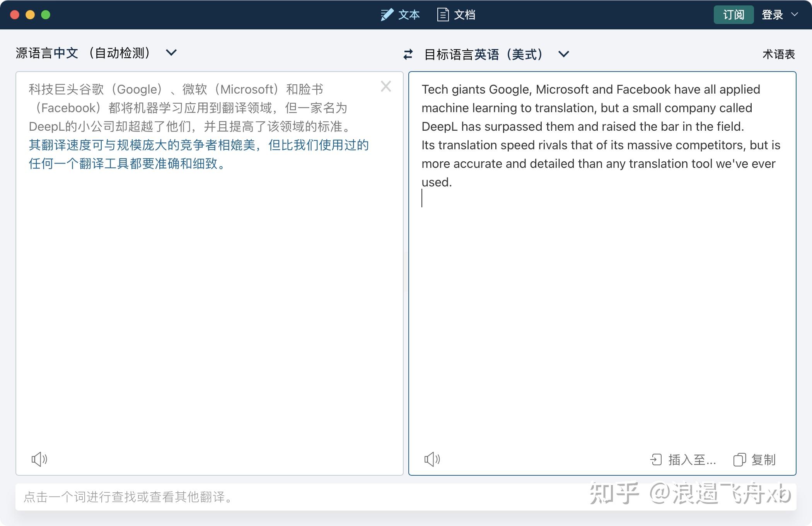Play source text audio speaker icon

click(39, 459)
